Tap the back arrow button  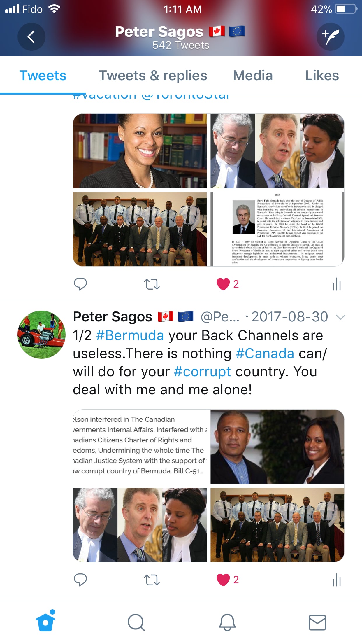coord(31,37)
